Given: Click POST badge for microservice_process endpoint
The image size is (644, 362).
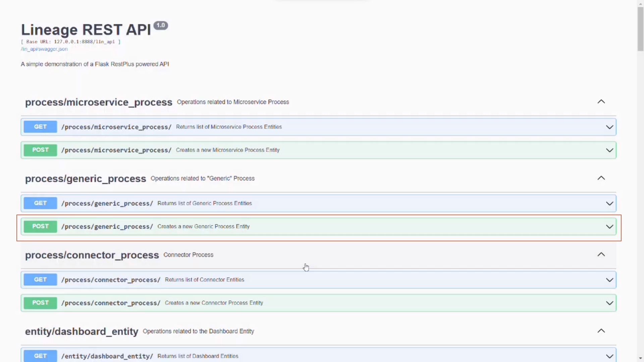Looking at the screenshot, I should pos(40,150).
